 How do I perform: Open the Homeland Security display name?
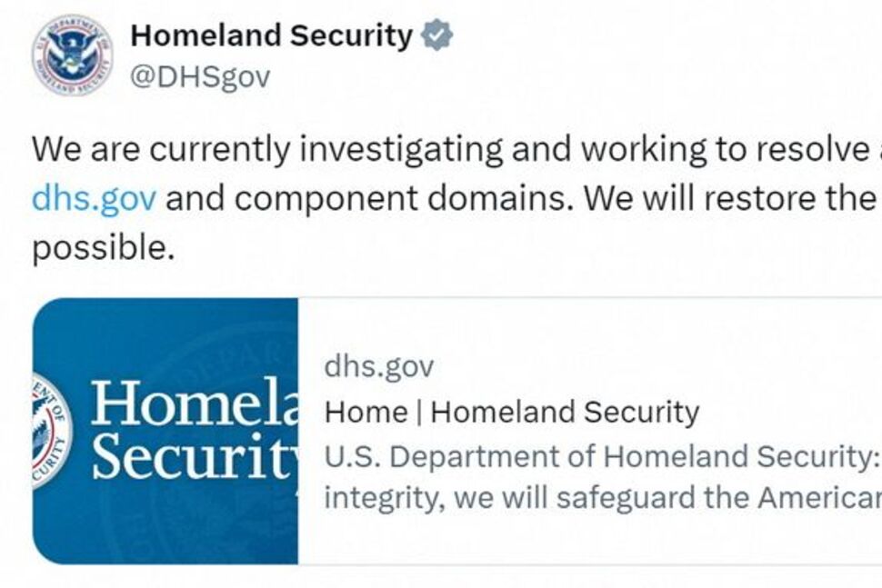pos(271,36)
